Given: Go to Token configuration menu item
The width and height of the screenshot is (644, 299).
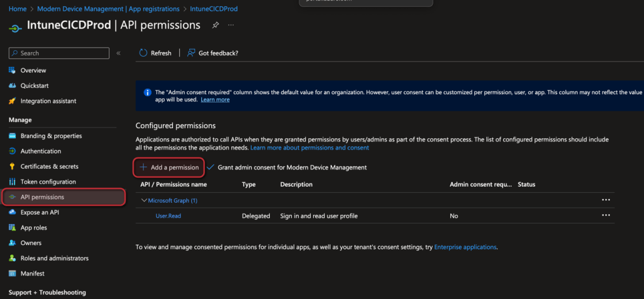Looking at the screenshot, I should coord(48,182).
